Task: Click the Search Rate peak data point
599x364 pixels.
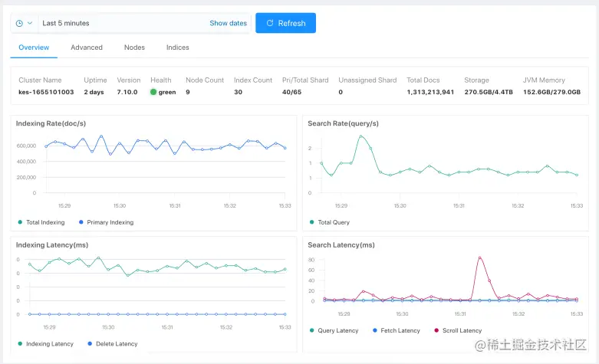Action: 361,136
